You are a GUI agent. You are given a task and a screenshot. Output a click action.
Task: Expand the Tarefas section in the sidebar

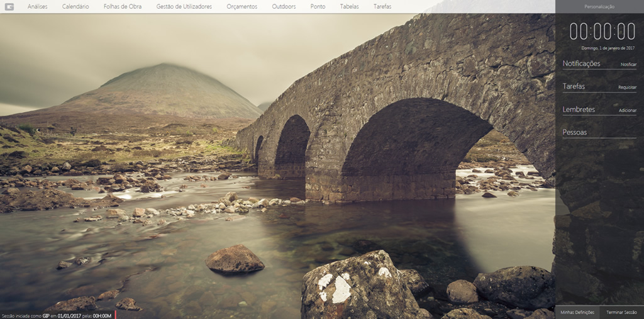tap(574, 86)
